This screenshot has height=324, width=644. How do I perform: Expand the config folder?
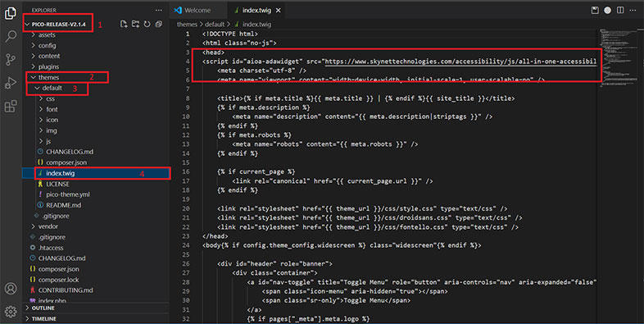pyautogui.click(x=47, y=46)
